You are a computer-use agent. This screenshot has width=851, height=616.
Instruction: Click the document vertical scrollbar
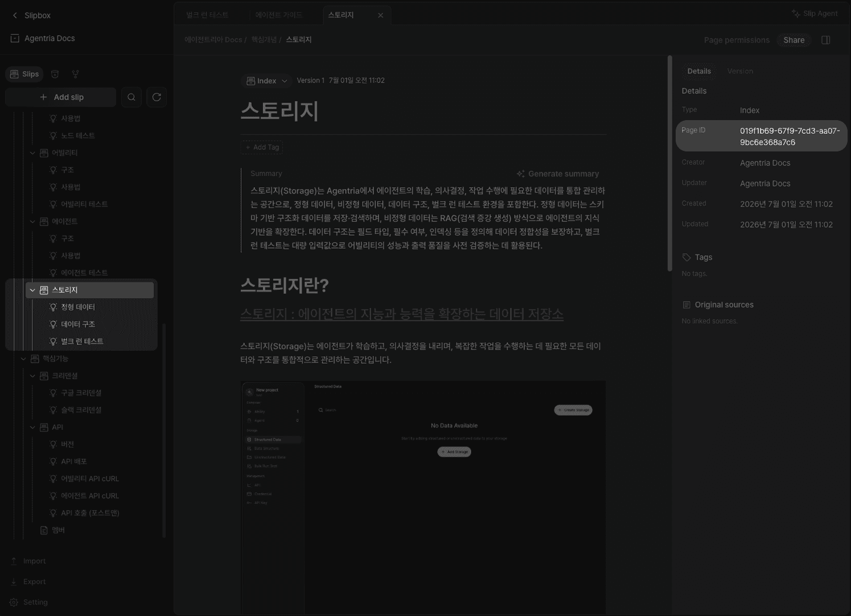[670, 163]
